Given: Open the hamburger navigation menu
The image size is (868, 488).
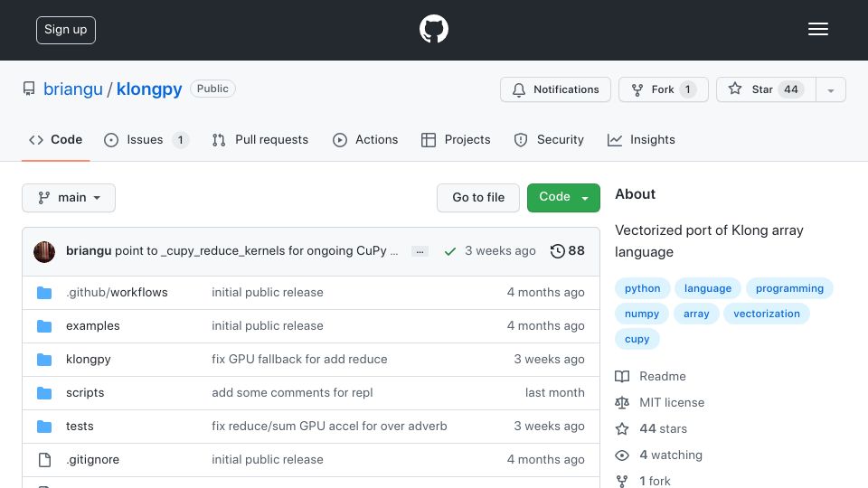Looking at the screenshot, I should pyautogui.click(x=817, y=29).
